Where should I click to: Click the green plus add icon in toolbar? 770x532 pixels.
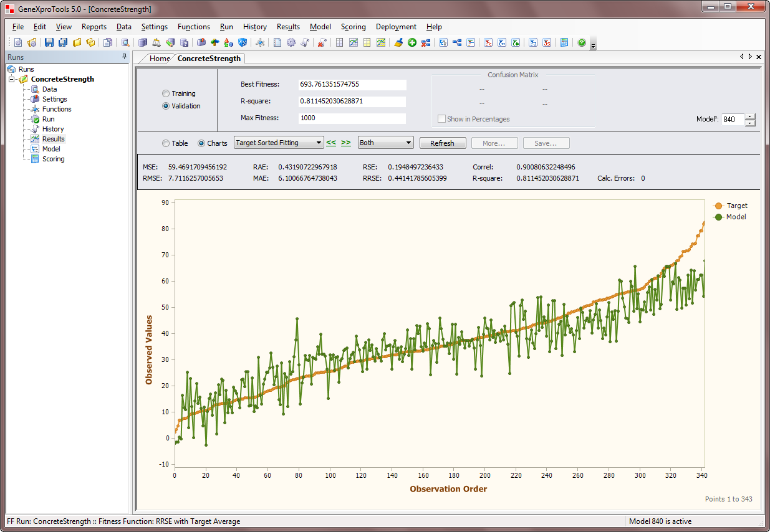click(412, 42)
